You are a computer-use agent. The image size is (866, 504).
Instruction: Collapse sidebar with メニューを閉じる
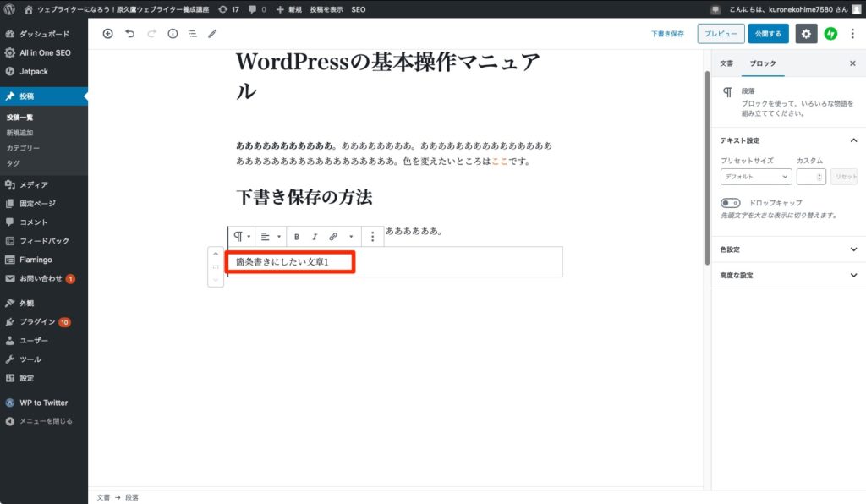pos(44,421)
